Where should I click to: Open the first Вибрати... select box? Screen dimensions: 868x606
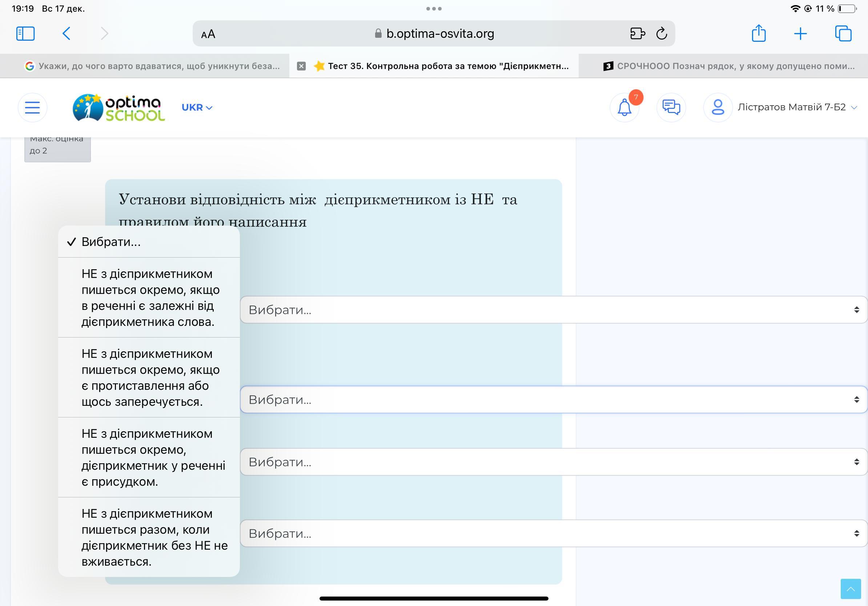(553, 310)
